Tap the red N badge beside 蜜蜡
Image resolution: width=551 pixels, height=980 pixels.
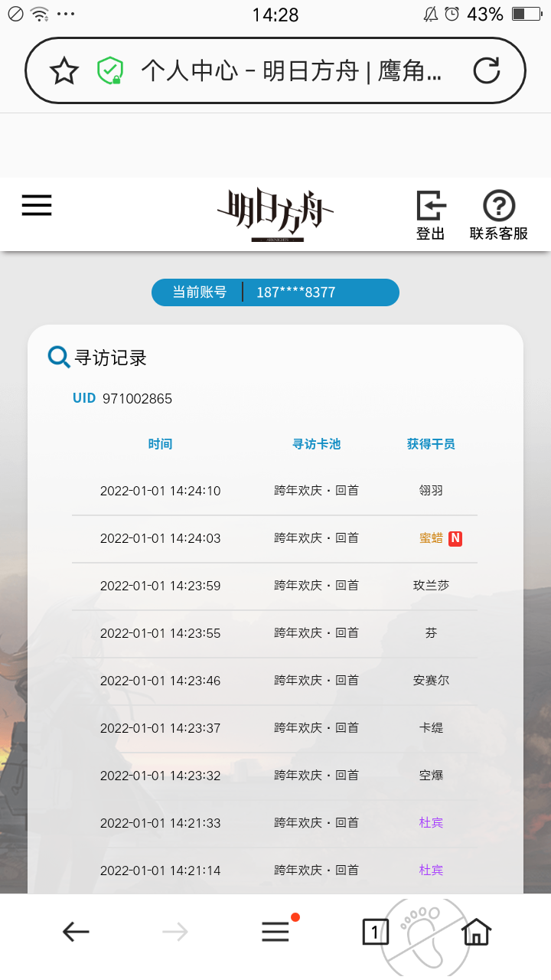point(455,538)
